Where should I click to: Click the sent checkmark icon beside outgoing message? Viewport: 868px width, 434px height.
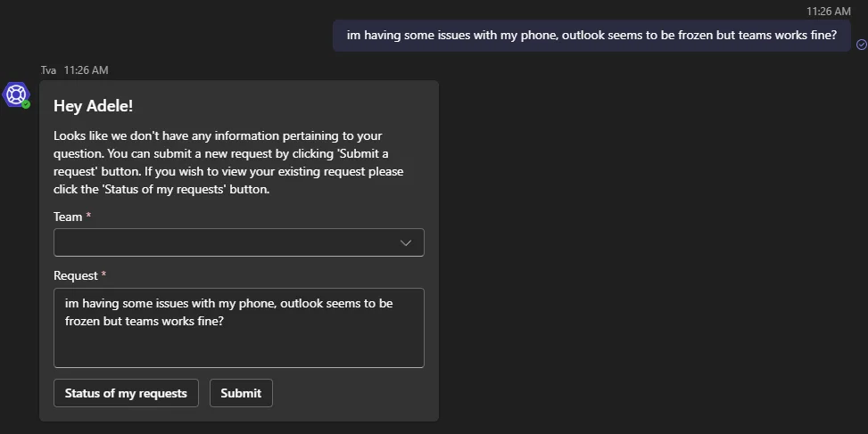(x=862, y=45)
